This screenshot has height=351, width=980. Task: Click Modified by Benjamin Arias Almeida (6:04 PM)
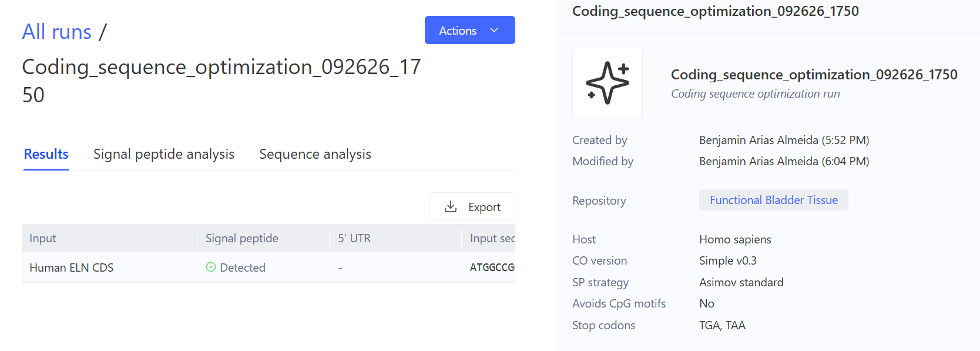pyautogui.click(x=784, y=161)
